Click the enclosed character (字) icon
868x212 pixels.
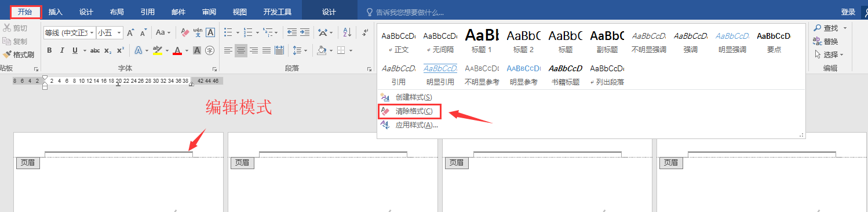click(210, 50)
